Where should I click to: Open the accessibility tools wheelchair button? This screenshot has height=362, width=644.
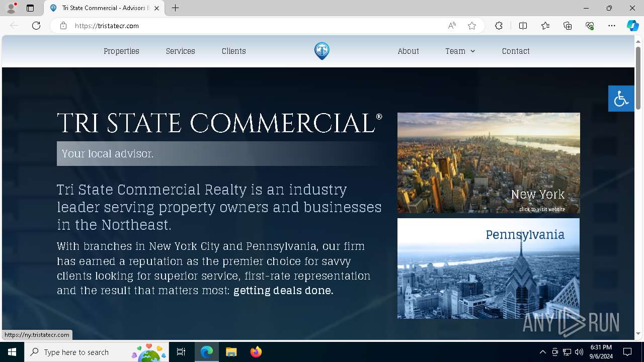point(621,99)
